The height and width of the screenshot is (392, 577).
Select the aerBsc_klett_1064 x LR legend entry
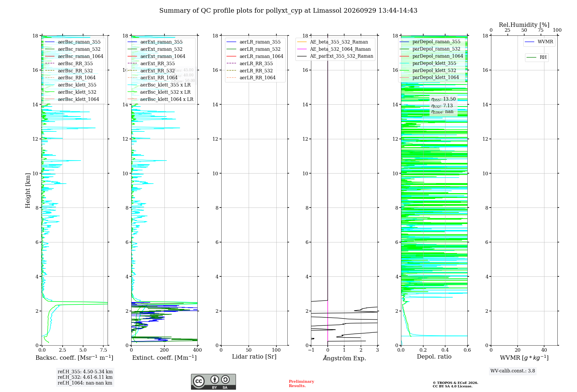tap(160, 99)
